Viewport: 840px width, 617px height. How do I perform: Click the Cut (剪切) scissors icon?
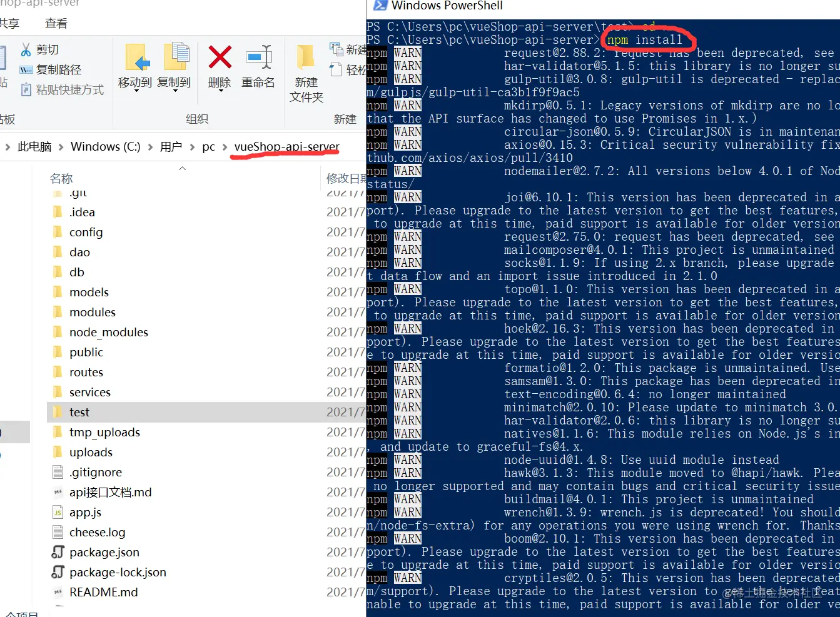pyautogui.click(x=26, y=49)
